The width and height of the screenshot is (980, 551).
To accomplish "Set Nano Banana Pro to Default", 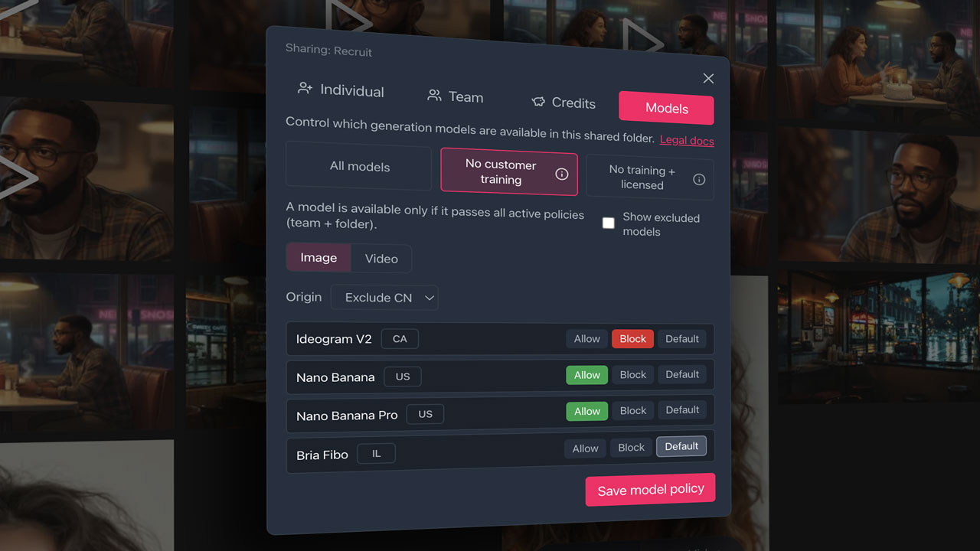I will click(681, 410).
